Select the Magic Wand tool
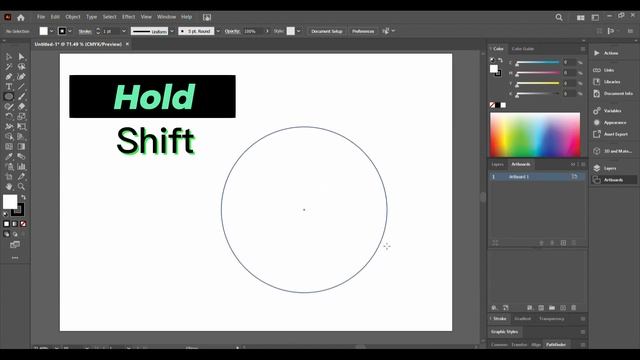Viewport: 640px width, 360px height. click(9, 67)
